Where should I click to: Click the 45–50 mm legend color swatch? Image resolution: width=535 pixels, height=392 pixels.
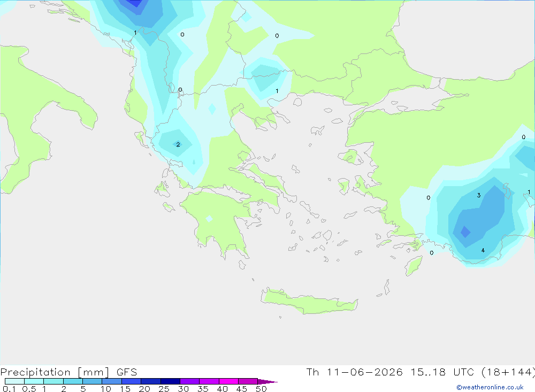click(x=248, y=381)
